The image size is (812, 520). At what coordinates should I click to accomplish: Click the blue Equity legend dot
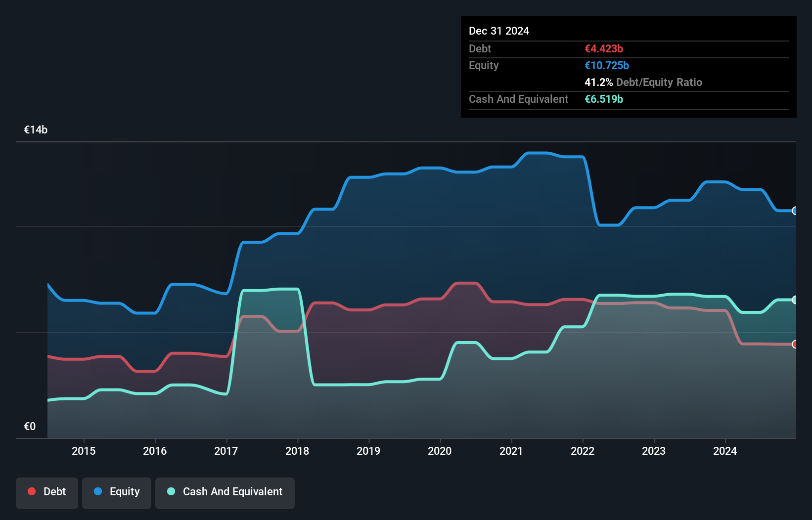point(98,491)
